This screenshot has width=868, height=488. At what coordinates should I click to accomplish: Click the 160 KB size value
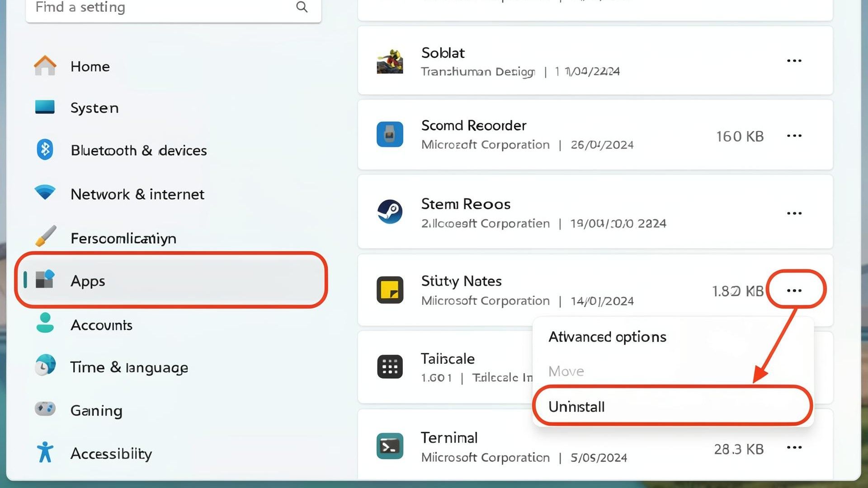click(740, 136)
